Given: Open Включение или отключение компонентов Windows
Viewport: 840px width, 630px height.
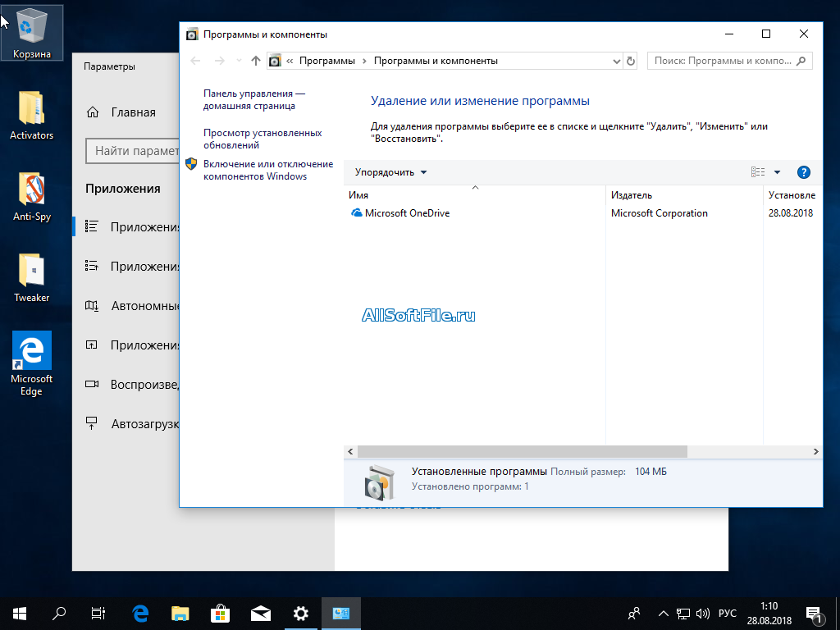Looking at the screenshot, I should click(267, 170).
